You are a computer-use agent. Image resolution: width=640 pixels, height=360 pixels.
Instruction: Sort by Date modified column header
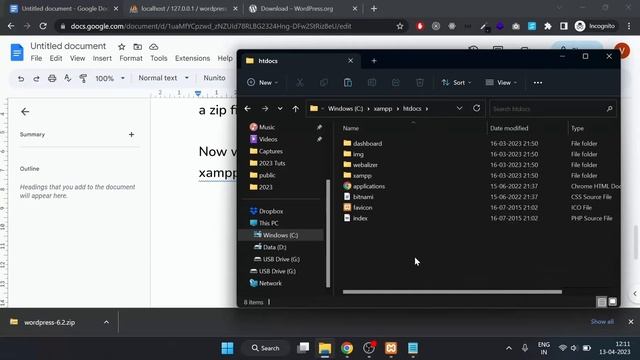coord(509,128)
